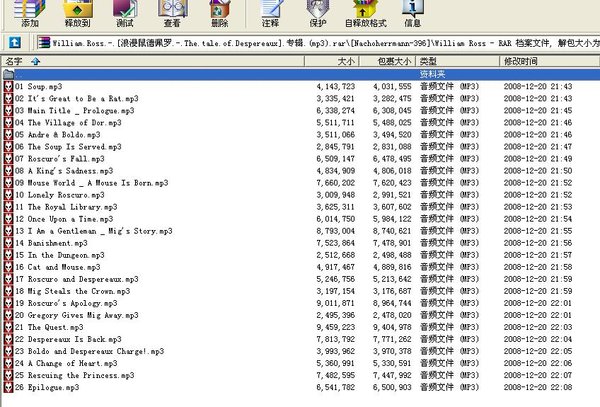Select 22 Despereaux Is Back.mp3
Image resolution: width=600 pixels, height=407 pixels.
(x=68, y=340)
